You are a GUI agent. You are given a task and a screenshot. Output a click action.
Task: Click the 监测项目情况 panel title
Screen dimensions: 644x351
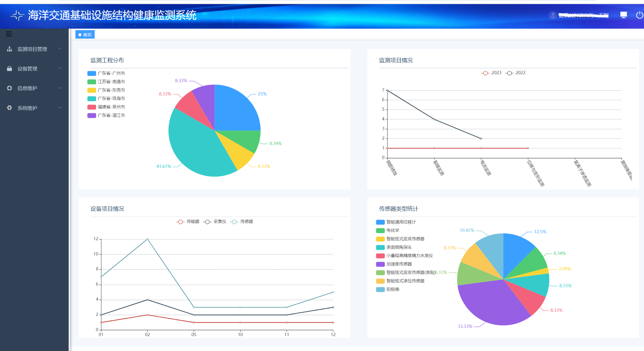[396, 60]
